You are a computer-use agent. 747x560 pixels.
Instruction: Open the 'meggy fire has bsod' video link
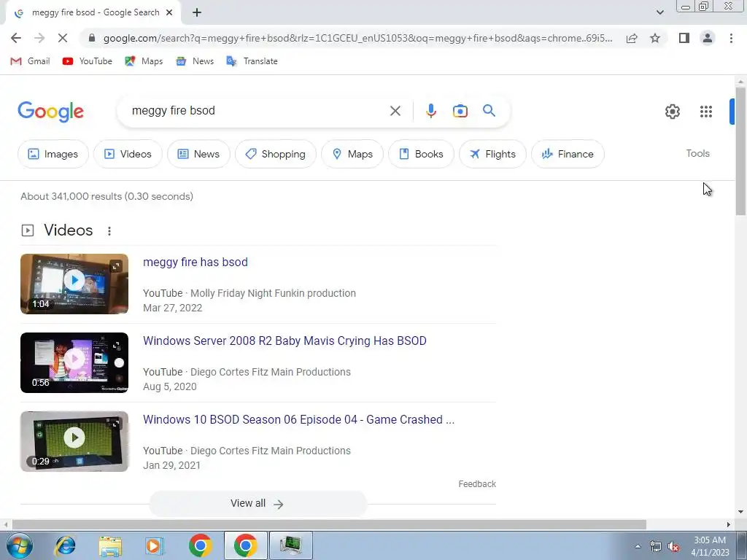(196, 262)
